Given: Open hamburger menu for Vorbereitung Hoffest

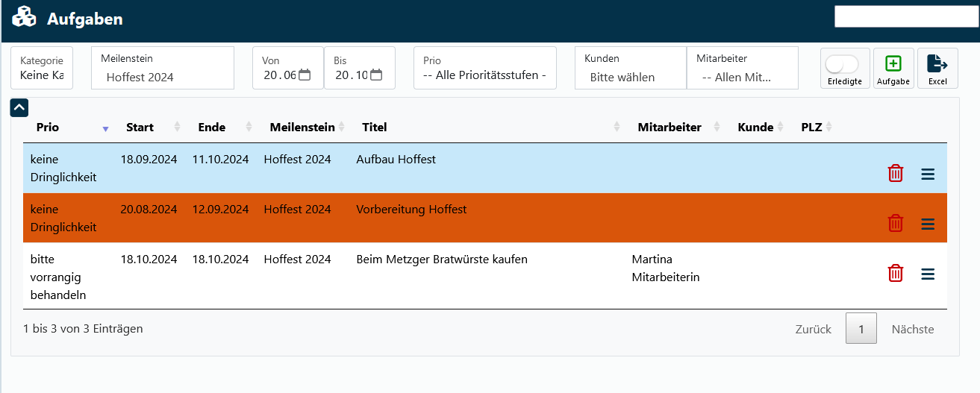Looking at the screenshot, I should [928, 224].
